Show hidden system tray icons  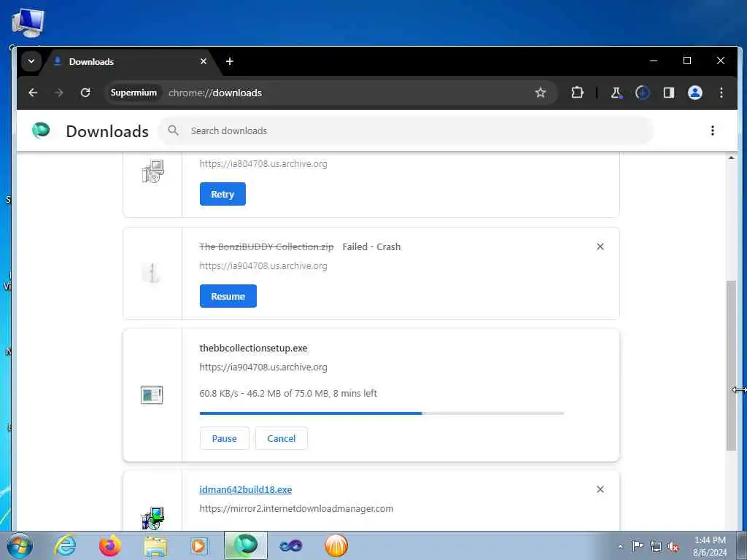(x=620, y=546)
